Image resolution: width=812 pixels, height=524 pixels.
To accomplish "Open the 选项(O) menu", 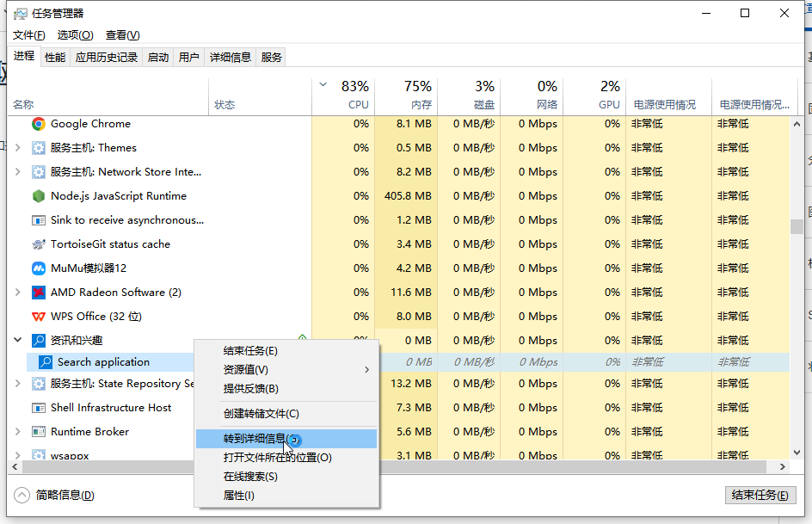I will [x=75, y=35].
